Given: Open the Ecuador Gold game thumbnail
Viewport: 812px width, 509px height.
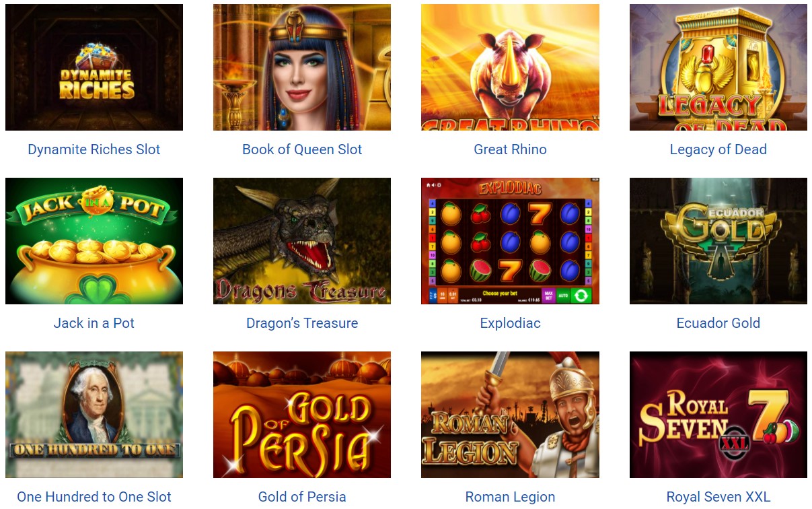Looking at the screenshot, I should click(x=718, y=241).
